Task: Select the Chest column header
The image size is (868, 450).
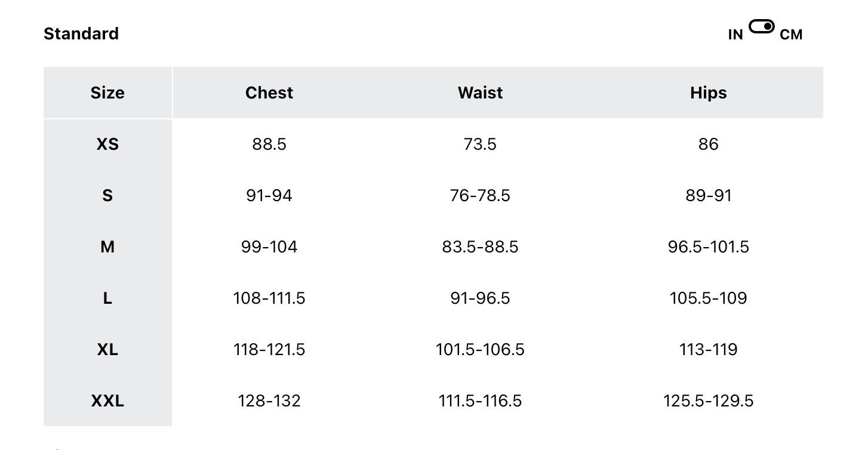Action: point(269,93)
